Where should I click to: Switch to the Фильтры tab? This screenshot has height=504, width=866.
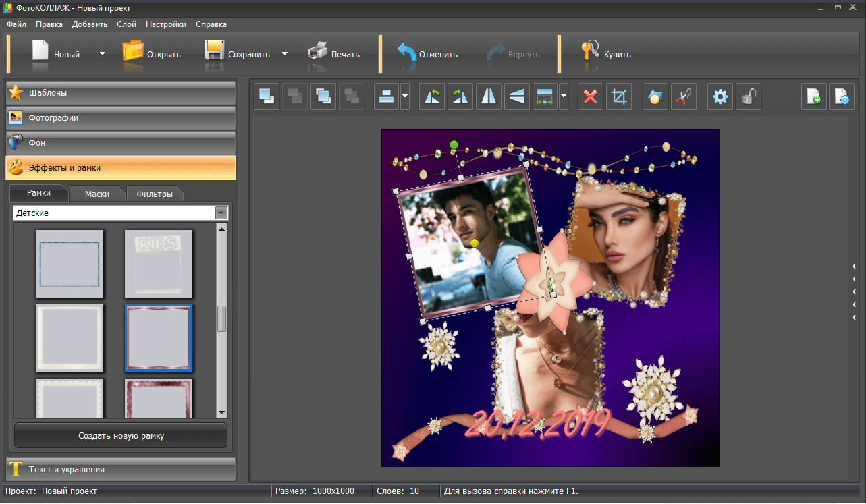[155, 194]
